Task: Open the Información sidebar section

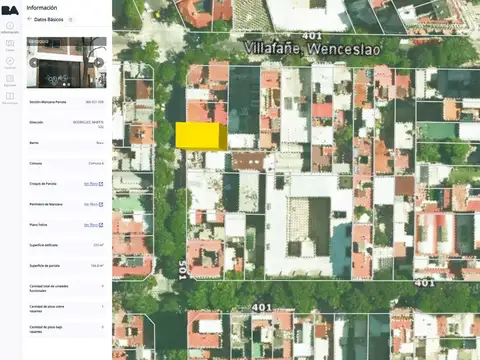Action: [10, 28]
